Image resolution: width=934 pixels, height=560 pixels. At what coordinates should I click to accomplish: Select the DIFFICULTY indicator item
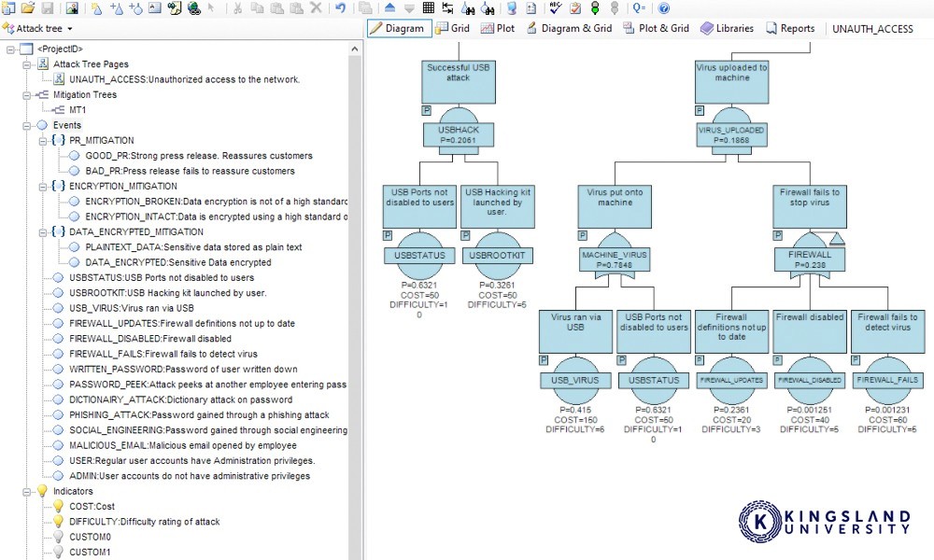(x=144, y=522)
